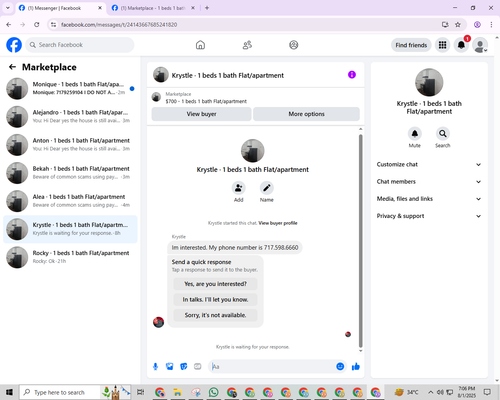
Task: Open File Explorer from the taskbar
Action: 177,392
